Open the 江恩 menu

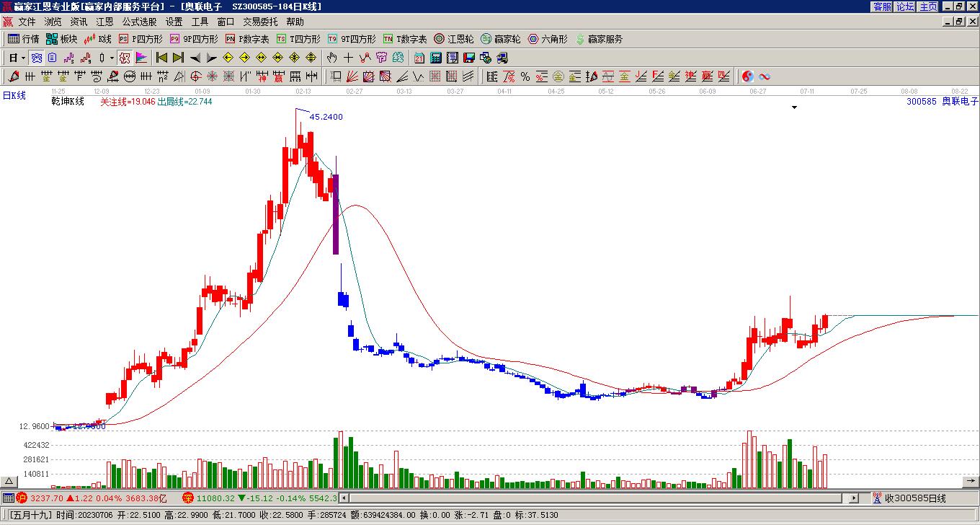(104, 22)
